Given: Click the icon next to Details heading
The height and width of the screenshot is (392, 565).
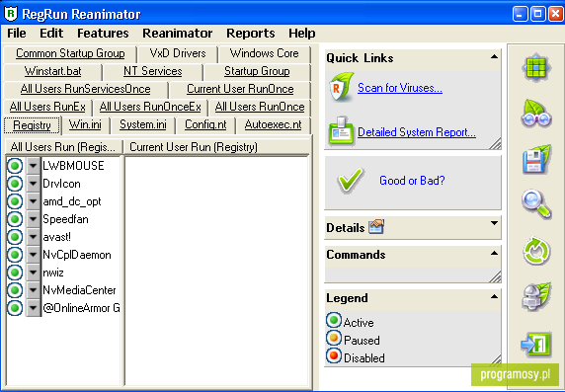Looking at the screenshot, I should [x=376, y=227].
